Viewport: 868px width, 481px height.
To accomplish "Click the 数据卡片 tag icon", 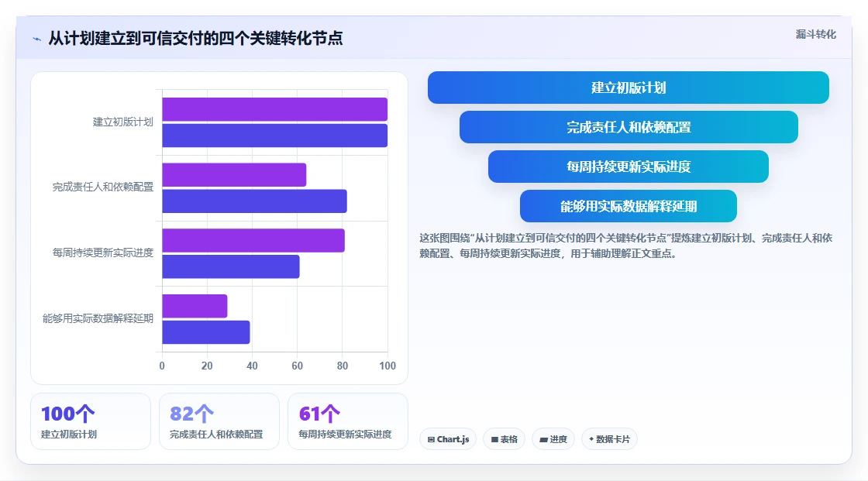I will (592, 439).
